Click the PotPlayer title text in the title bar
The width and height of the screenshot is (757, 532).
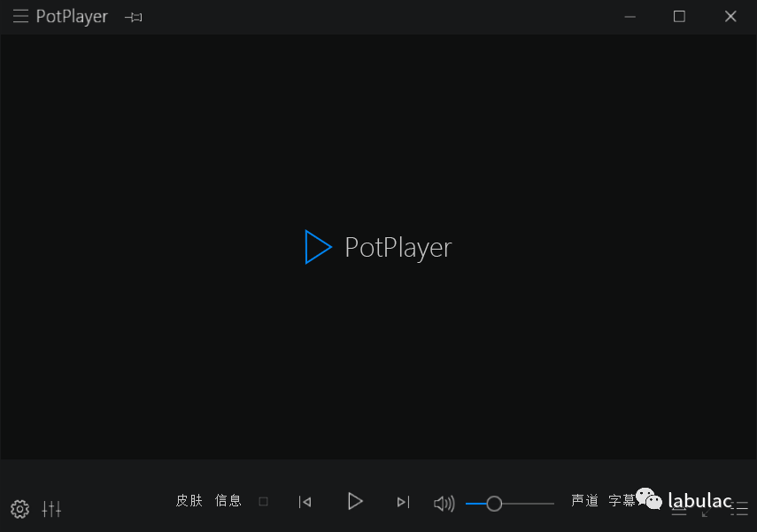[x=72, y=17]
